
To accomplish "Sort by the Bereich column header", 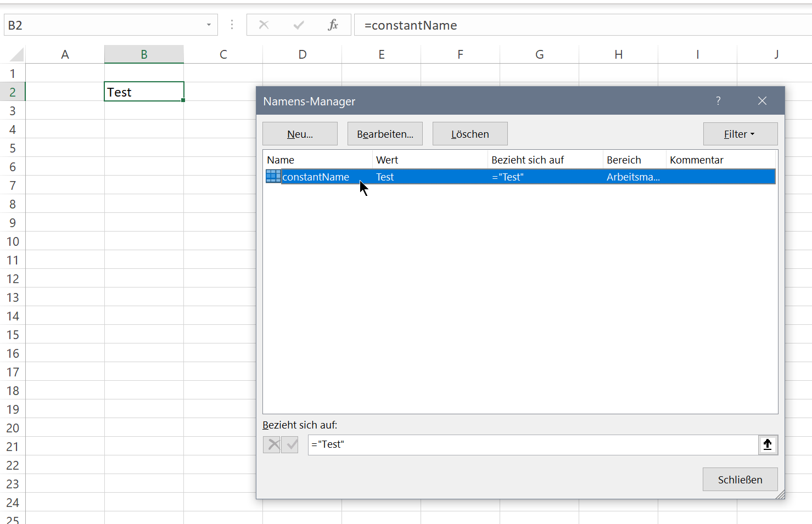I will point(634,160).
